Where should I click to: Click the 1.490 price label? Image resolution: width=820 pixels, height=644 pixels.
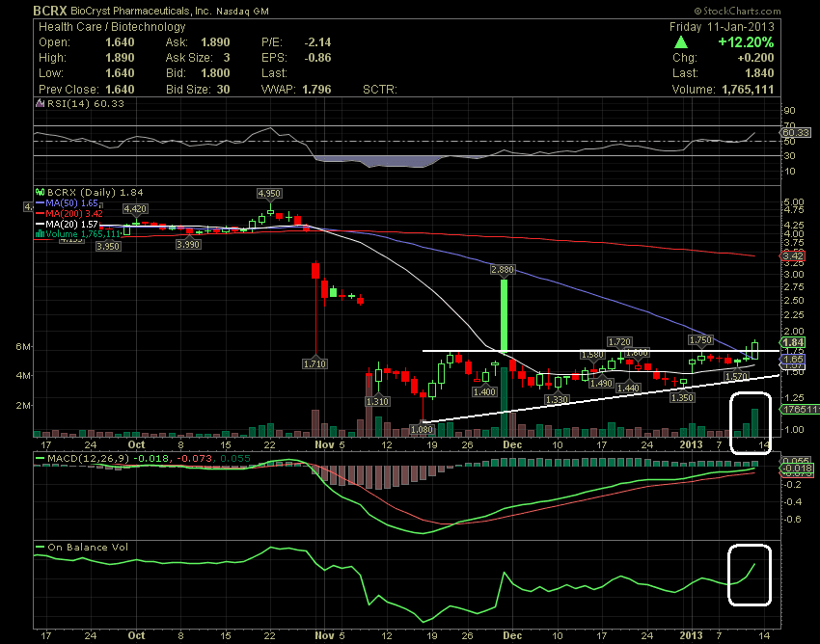601,383
